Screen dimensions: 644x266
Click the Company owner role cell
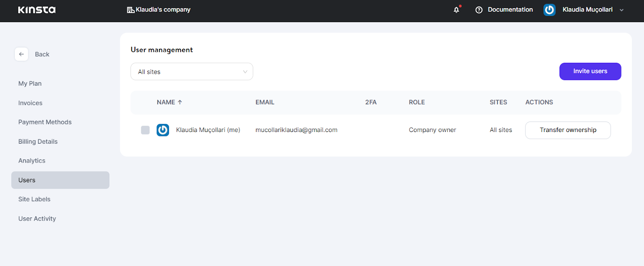[432, 130]
